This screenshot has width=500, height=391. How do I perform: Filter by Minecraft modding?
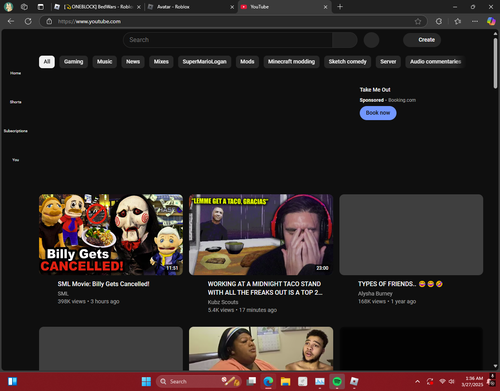tap(292, 62)
